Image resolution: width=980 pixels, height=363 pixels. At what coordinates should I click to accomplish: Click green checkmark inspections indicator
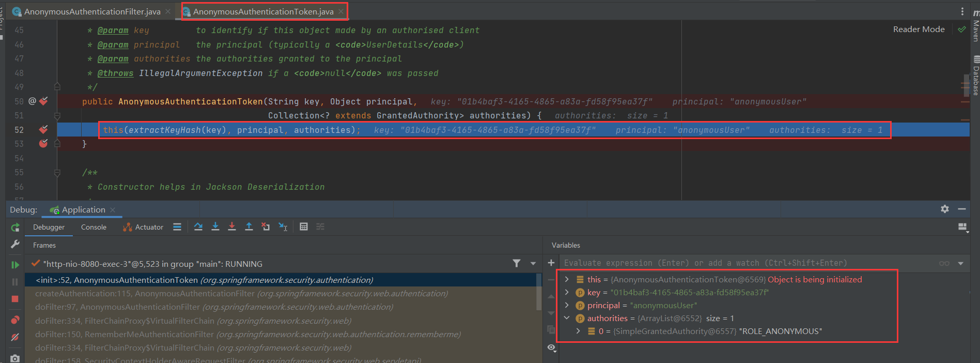[961, 29]
